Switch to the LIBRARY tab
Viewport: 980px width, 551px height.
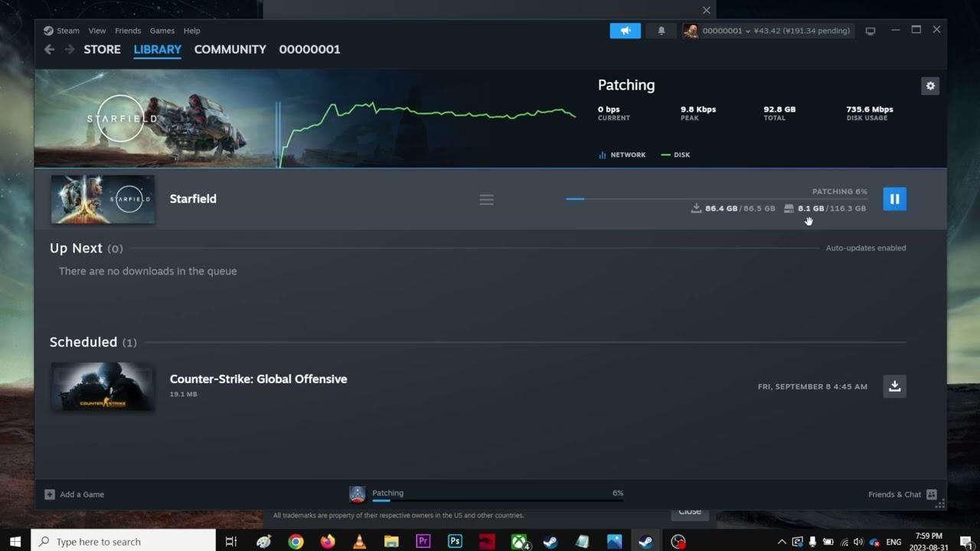pyautogui.click(x=158, y=49)
